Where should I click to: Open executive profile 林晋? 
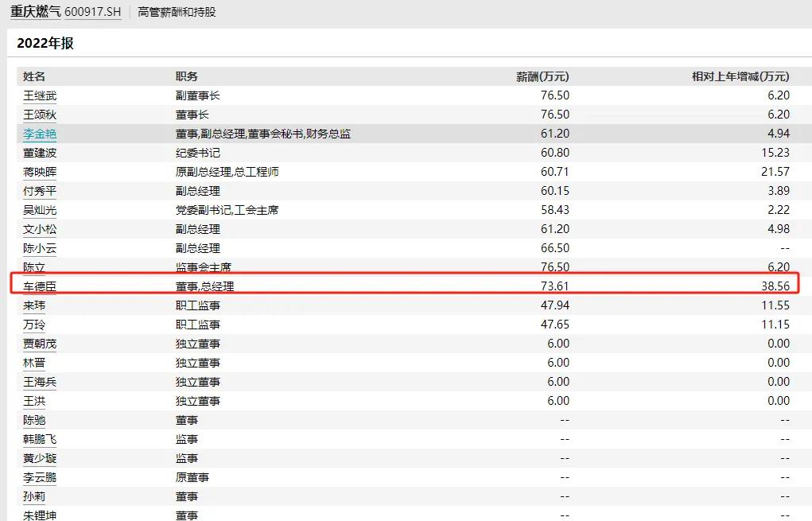point(34,363)
